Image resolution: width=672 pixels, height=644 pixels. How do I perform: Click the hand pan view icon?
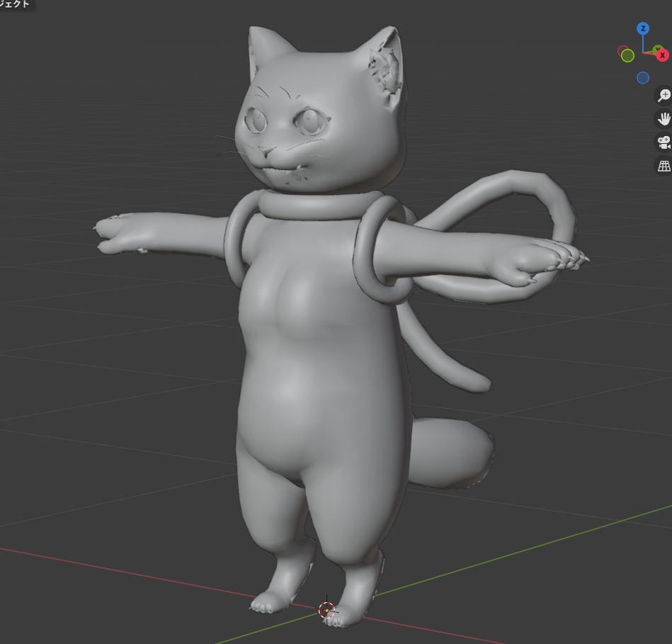click(x=664, y=119)
